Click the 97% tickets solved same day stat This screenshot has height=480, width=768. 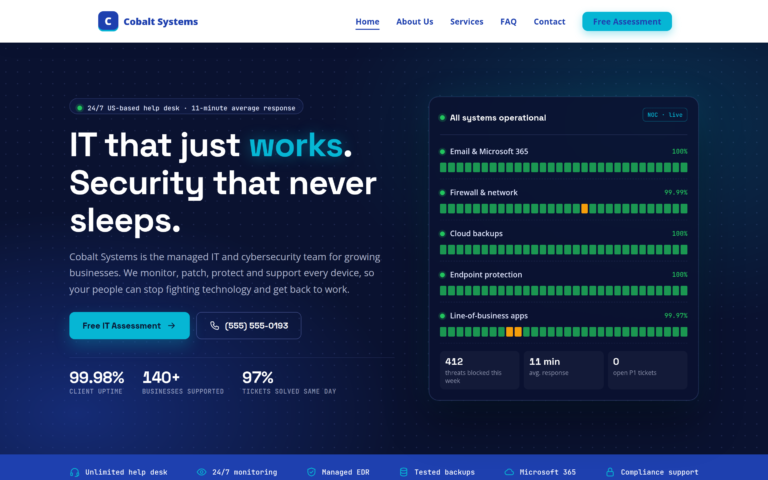289,382
